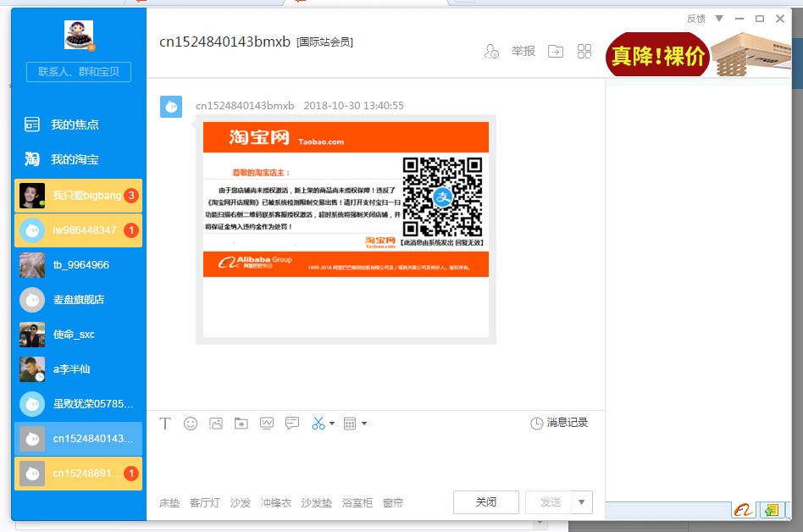Select the a李半仙 conversation
The height and width of the screenshot is (532, 803).
click(79, 369)
